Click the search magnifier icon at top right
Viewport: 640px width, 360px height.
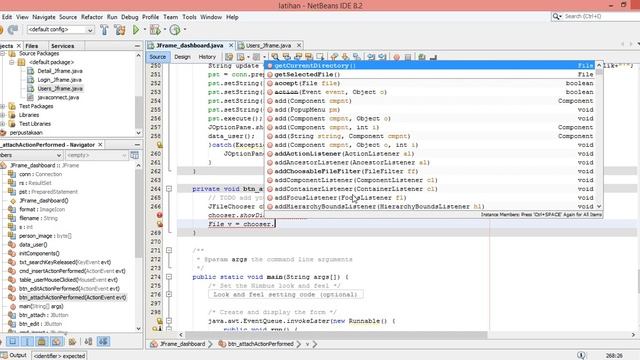click(556, 16)
